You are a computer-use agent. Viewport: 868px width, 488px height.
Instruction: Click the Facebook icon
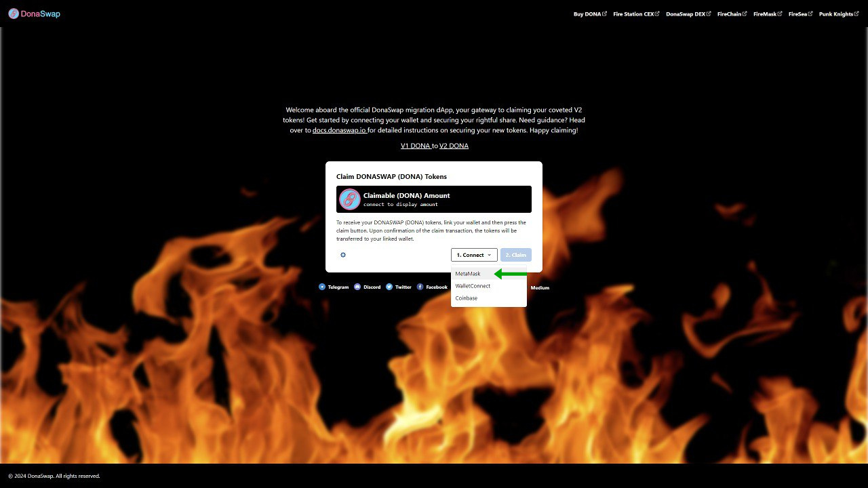(x=420, y=287)
